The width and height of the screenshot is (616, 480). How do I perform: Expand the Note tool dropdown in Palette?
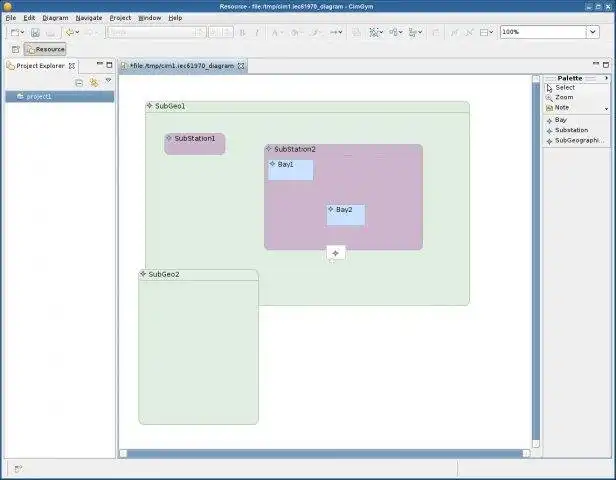pos(606,108)
